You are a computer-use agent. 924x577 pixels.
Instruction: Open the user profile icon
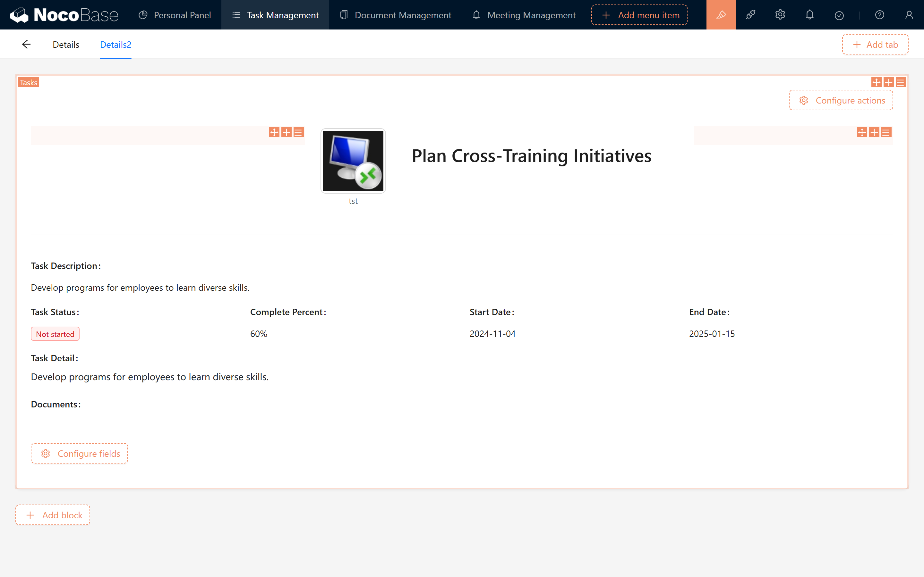(x=909, y=15)
